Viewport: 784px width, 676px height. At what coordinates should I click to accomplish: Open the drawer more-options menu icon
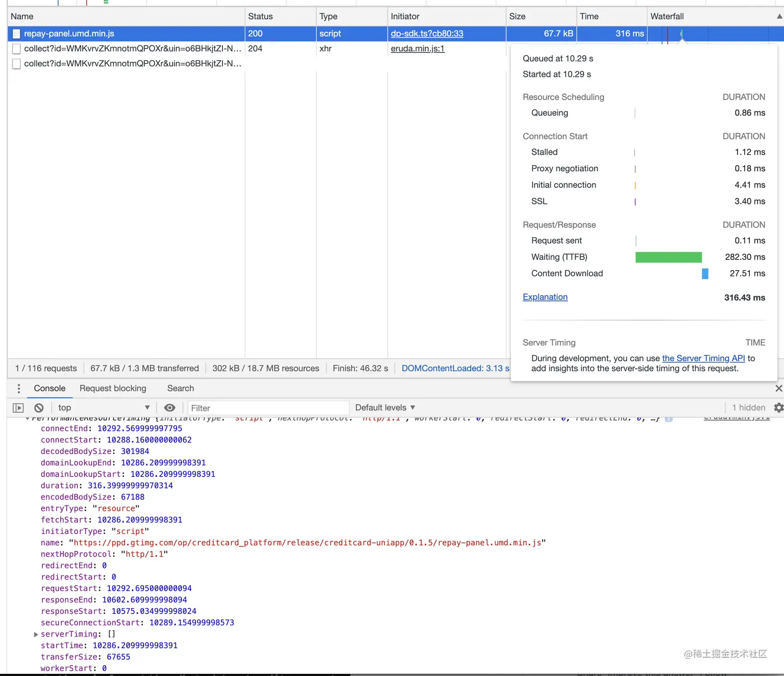pos(19,388)
